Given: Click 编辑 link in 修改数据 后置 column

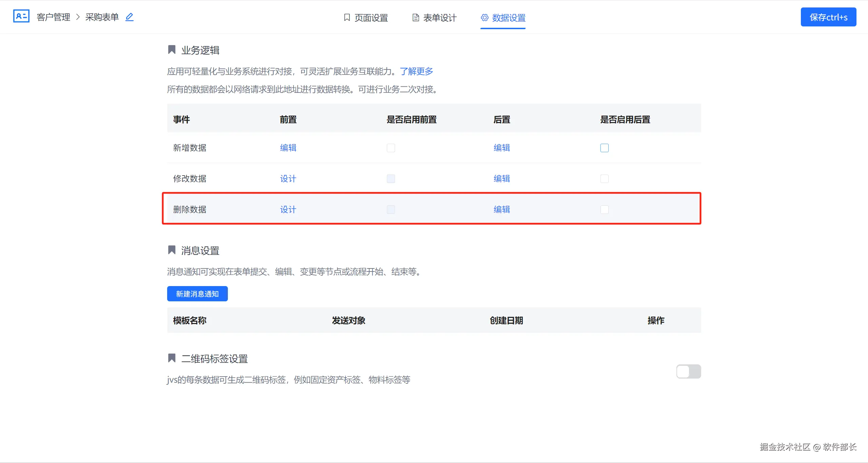Looking at the screenshot, I should (501, 179).
